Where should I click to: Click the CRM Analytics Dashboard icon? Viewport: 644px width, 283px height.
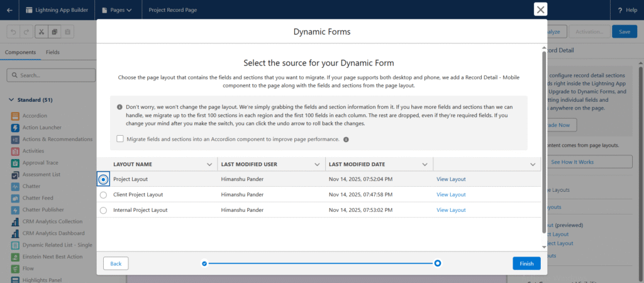coord(15,234)
